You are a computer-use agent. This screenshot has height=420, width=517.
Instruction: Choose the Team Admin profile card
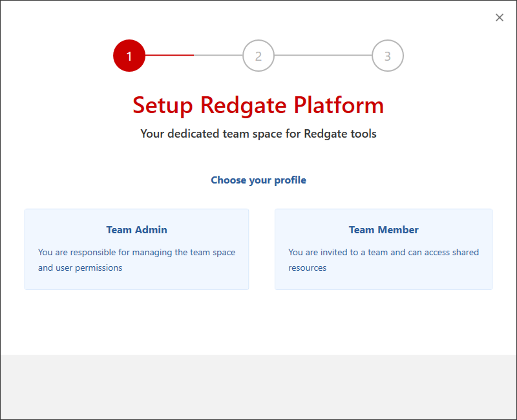click(137, 249)
